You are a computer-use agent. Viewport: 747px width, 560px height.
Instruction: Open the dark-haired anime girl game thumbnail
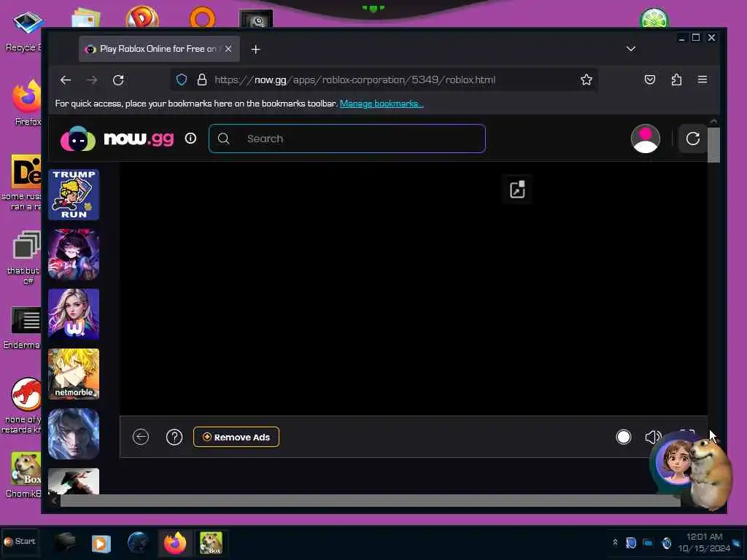tap(74, 254)
